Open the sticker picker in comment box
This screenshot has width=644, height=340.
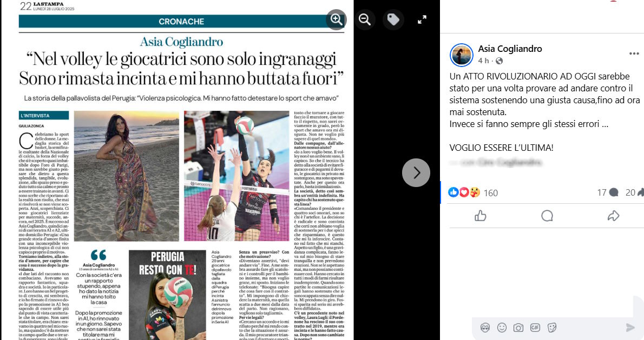point(552,327)
